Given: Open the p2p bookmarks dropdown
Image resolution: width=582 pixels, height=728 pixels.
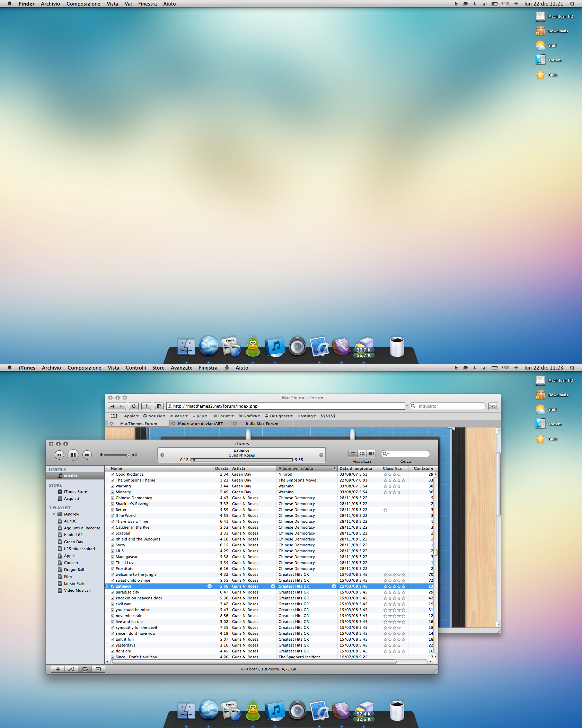Looking at the screenshot, I should (200, 416).
